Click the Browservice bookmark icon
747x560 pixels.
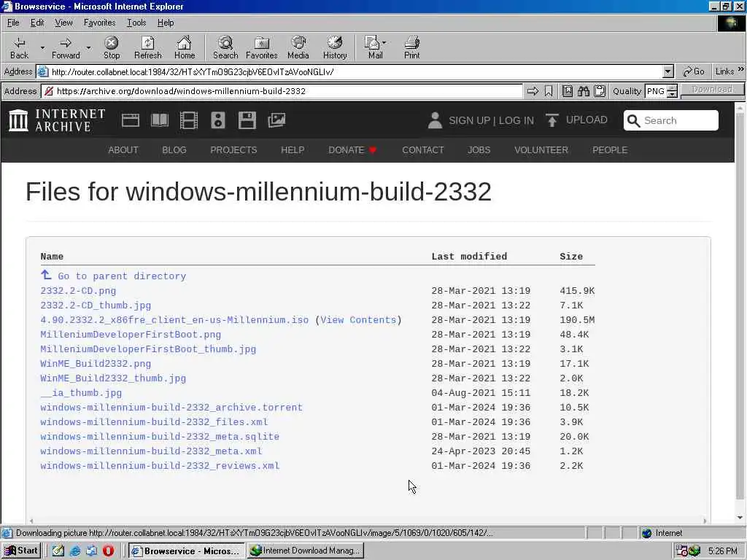(549, 91)
